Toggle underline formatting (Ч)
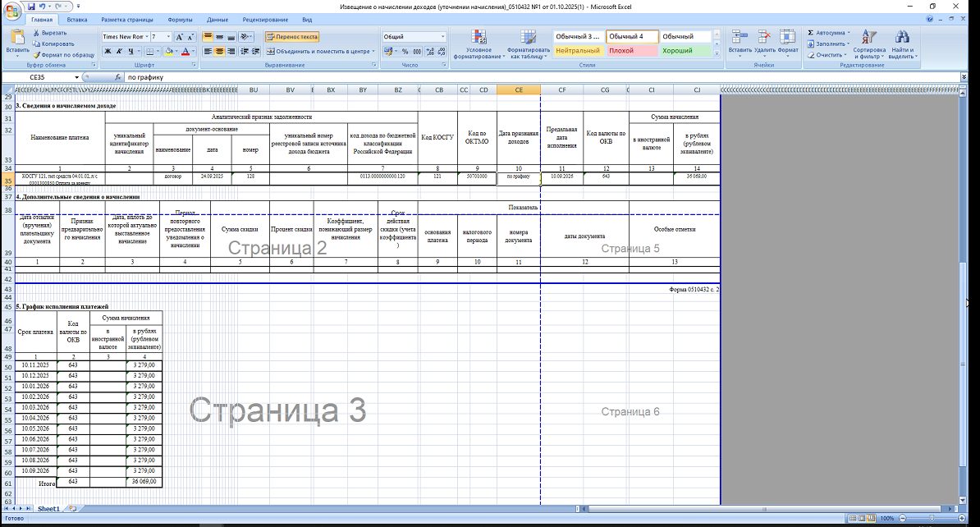The height and width of the screenshot is (527, 980). (x=130, y=51)
